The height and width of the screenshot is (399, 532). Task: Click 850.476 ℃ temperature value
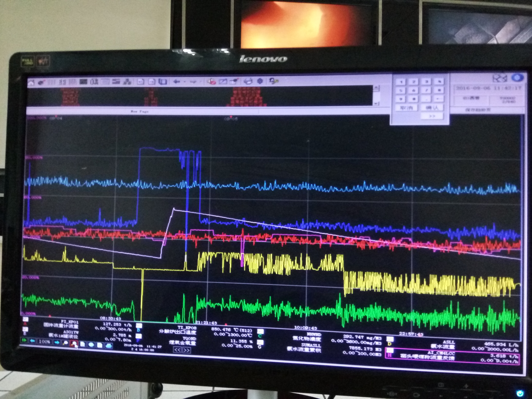[232, 330]
